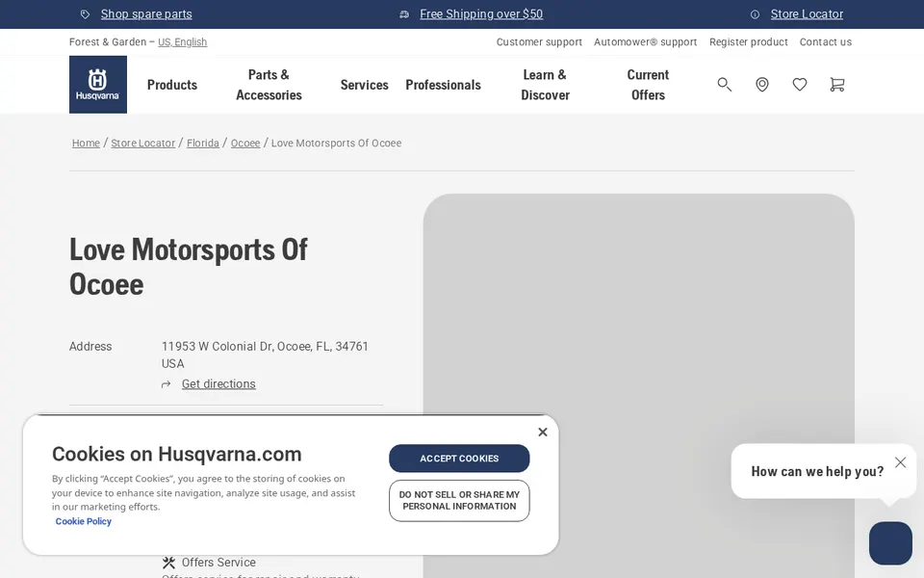
Task: Open the Products menu
Action: pos(172,85)
